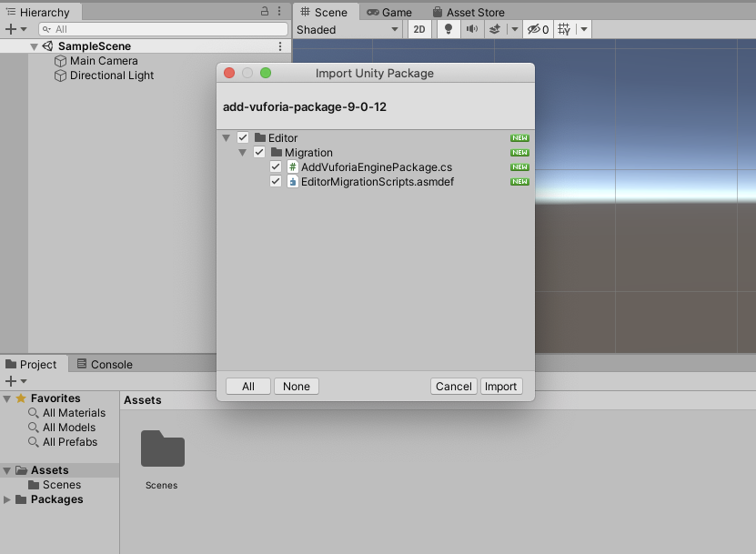Viewport: 756px width, 554px height.
Task: Click the Hierarchy panel lock icon
Action: pos(264,11)
